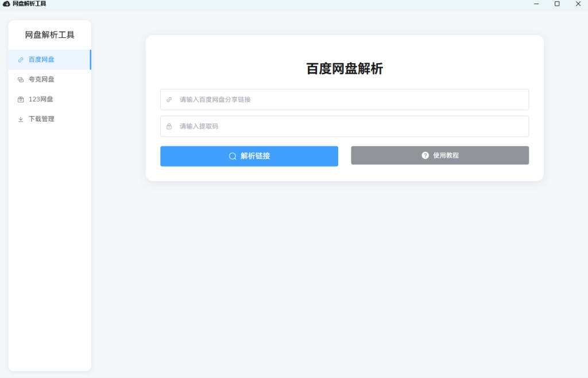Close the 网盘解析工具 window
Viewport: 588px width, 378px height.
tap(578, 4)
